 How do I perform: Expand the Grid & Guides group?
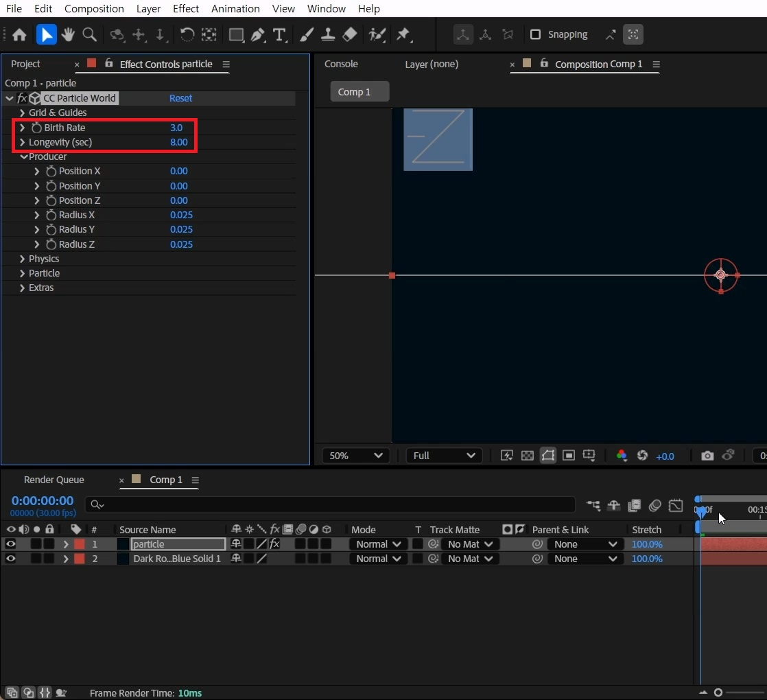[22, 113]
